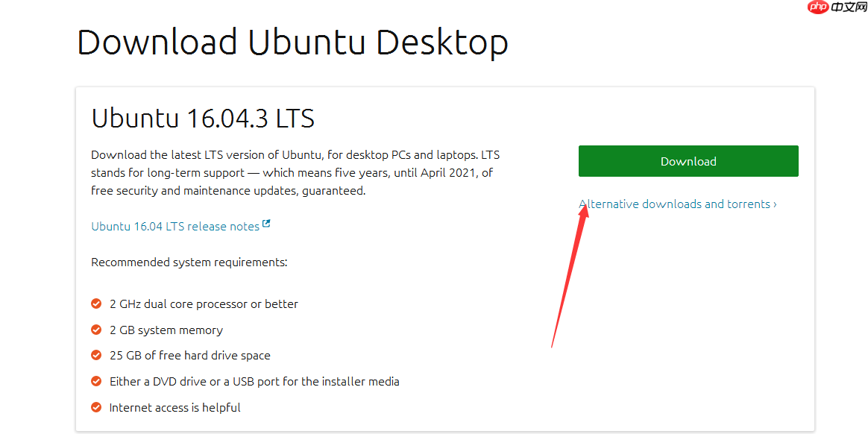Click the red php logo oval

817,7
